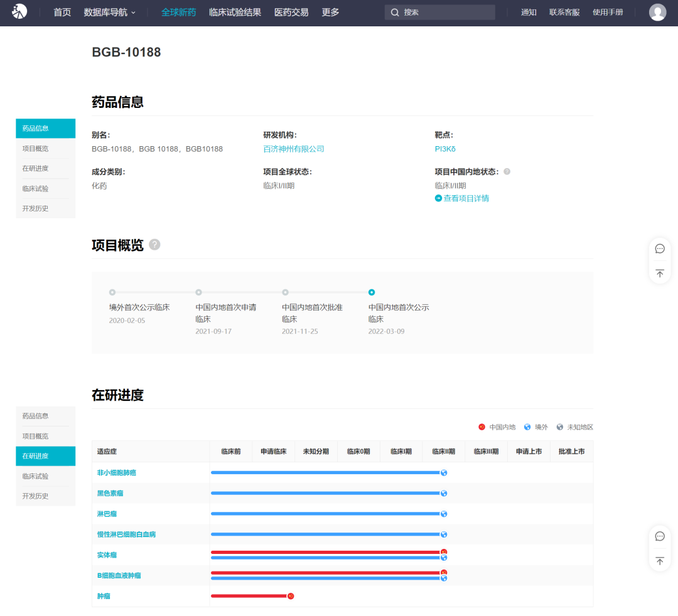The height and width of the screenshot is (616, 678).
Task: Open 慢性淋巴细胞白血病 indication link
Action: 126,534
